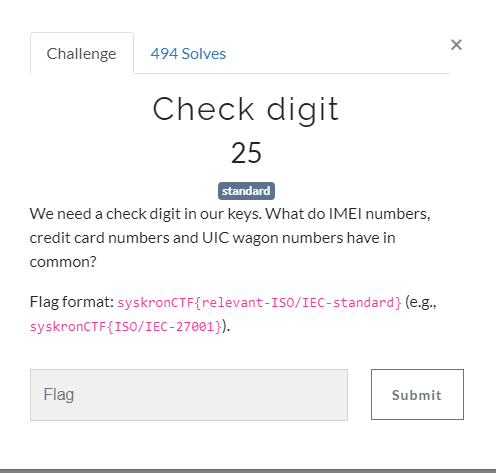Click the "What do" words in the description
This screenshot has width=496, height=473.
(296, 214)
